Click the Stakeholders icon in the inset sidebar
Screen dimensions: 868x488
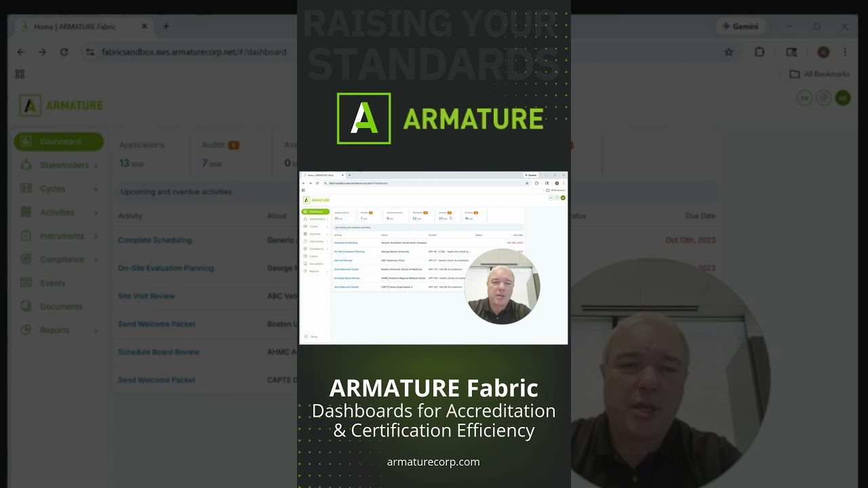click(x=305, y=219)
